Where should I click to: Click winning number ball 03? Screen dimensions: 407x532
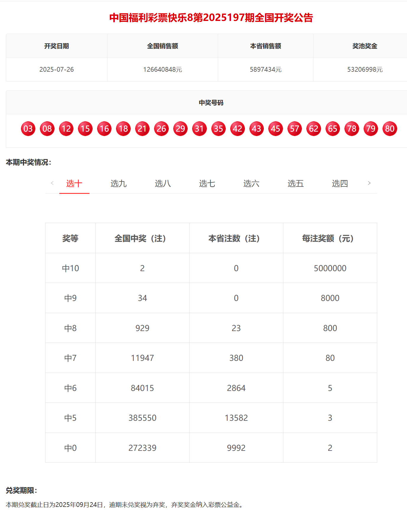point(28,129)
